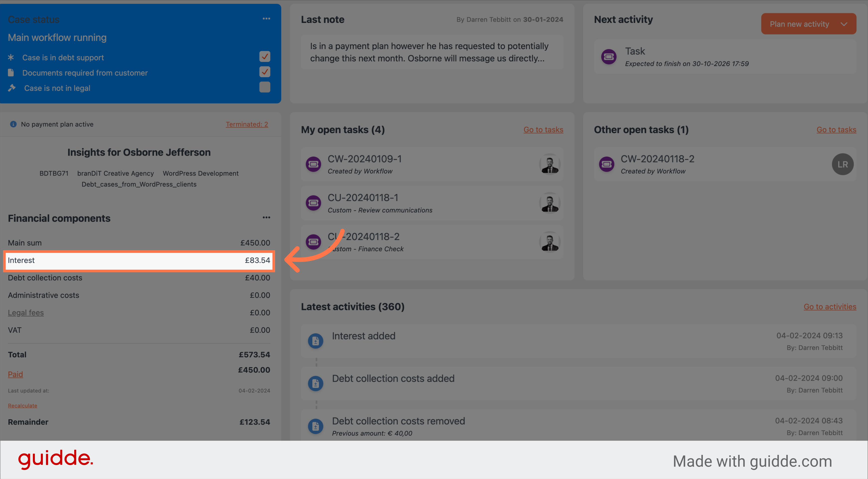Toggle the Documents required from customer checkbox
The height and width of the screenshot is (479, 868).
pos(265,72)
